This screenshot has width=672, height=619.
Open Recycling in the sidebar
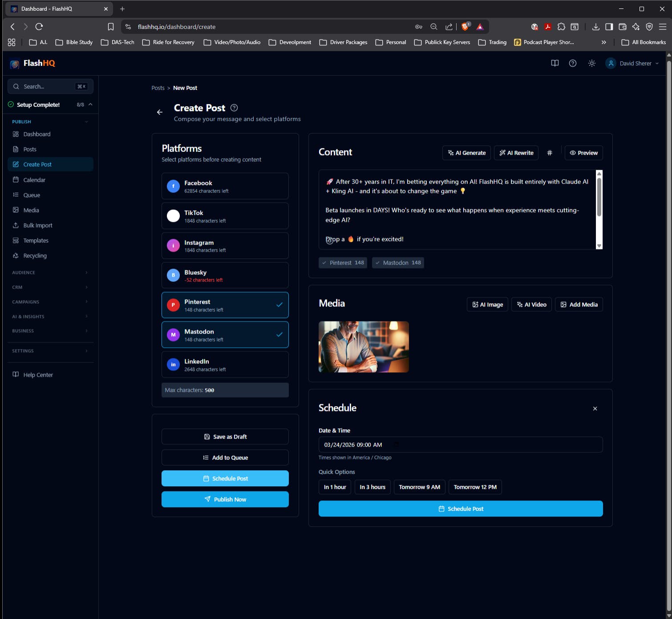(x=50, y=256)
